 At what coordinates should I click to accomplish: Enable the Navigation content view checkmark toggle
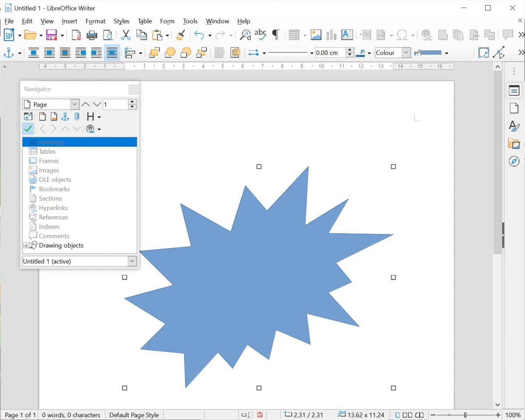pos(28,128)
